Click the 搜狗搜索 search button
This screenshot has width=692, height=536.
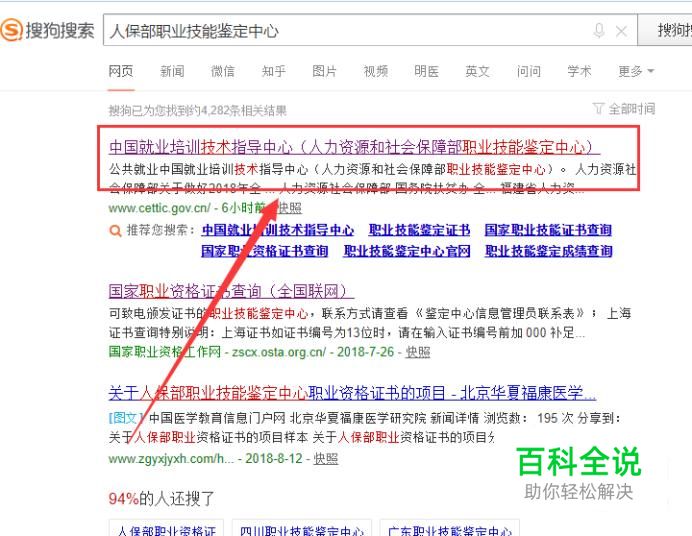pyautogui.click(x=665, y=30)
